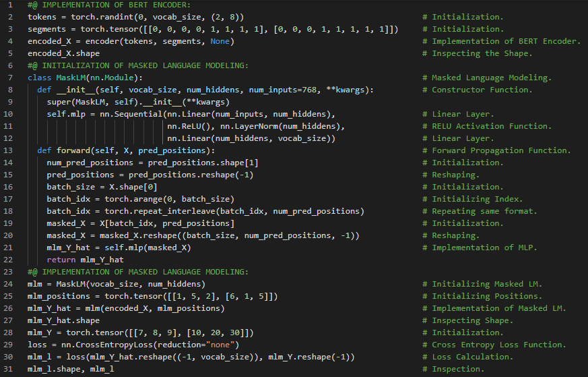Image resolution: width=588 pixels, height=377 pixels.
Task: Click the 'return mlm_Y_hat' statement
Action: point(85,260)
